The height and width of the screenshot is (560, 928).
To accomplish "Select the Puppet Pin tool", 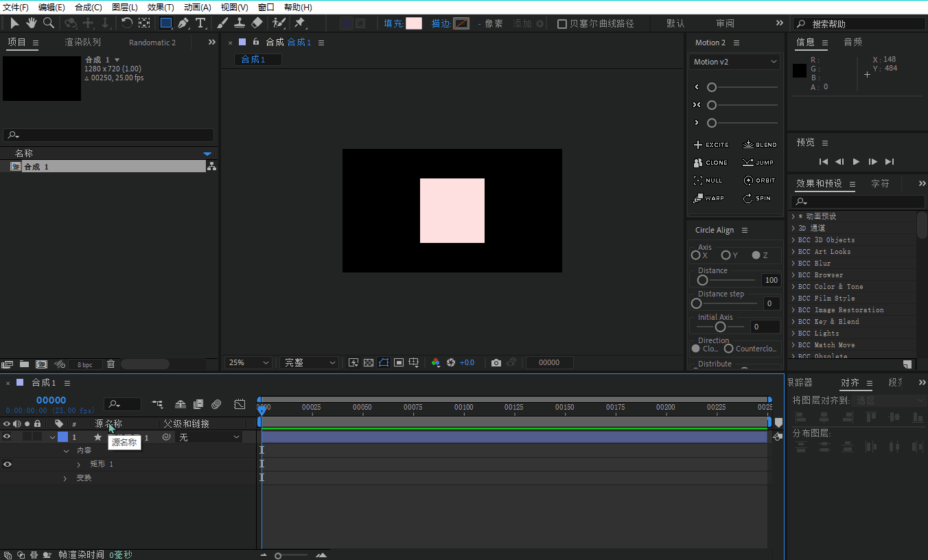I will pyautogui.click(x=300, y=23).
